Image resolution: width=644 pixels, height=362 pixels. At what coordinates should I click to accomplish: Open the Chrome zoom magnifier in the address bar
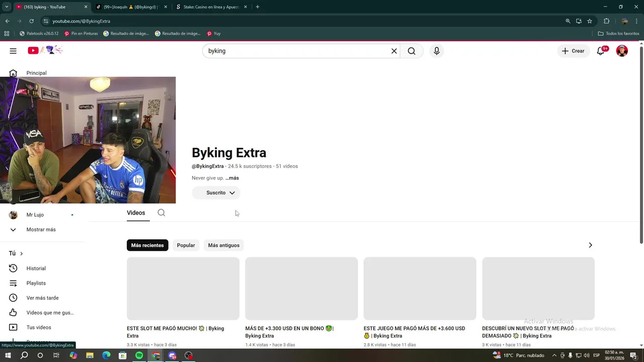[x=568, y=21]
